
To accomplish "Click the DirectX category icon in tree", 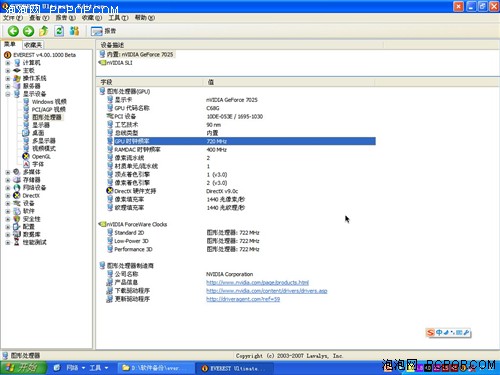I will pyautogui.click(x=17, y=196).
